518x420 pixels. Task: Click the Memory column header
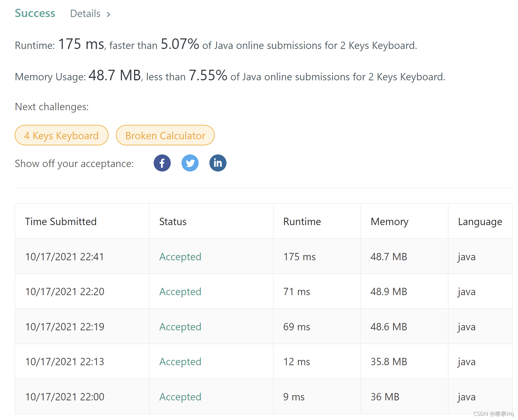click(389, 222)
